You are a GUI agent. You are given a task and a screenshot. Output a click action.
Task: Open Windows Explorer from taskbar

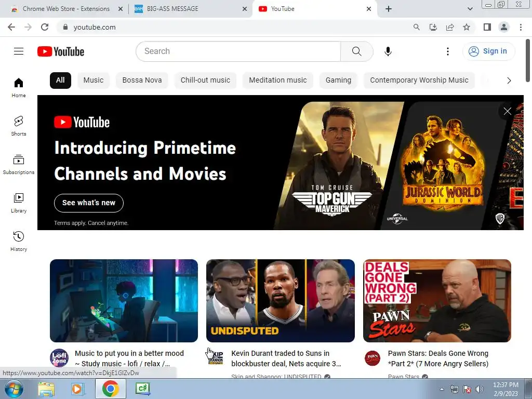pos(46,389)
